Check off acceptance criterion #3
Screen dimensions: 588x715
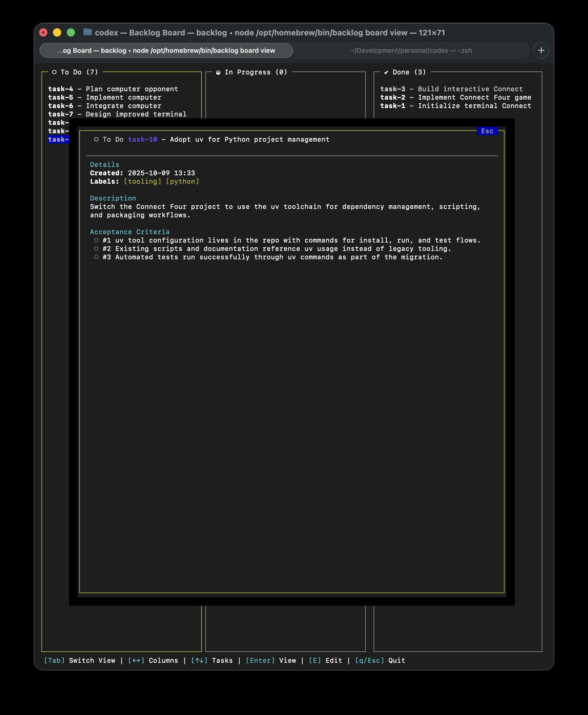coord(96,257)
